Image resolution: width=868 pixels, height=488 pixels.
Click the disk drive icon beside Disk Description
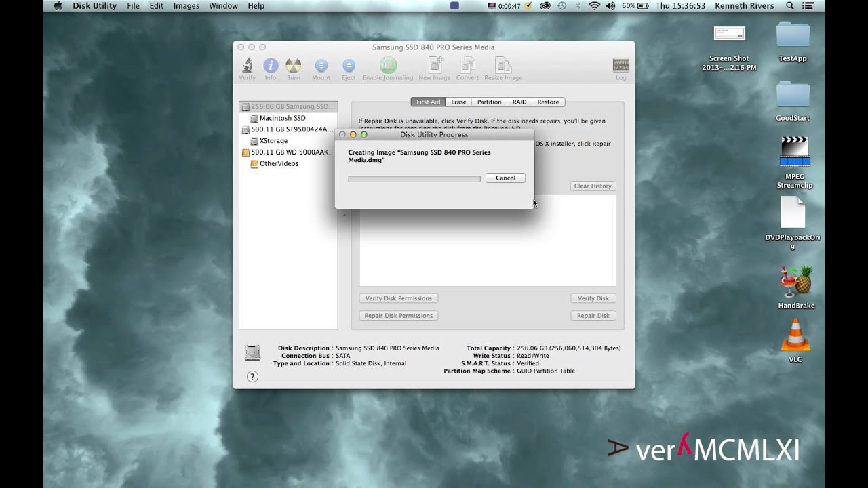(252, 353)
